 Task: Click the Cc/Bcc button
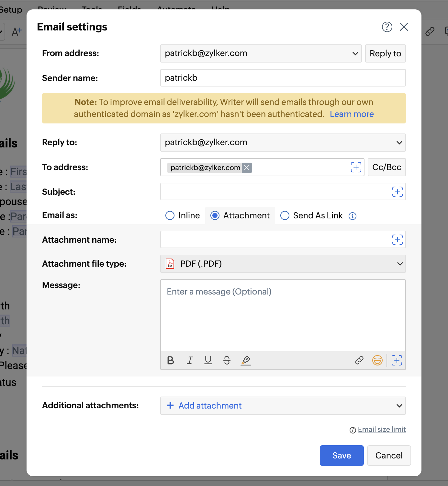coord(386,167)
